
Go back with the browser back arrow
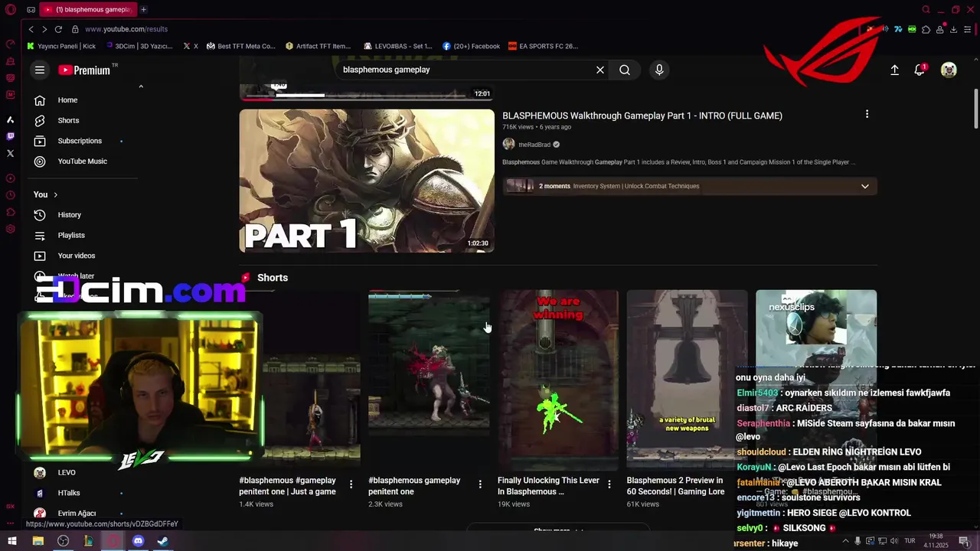pos(31,29)
